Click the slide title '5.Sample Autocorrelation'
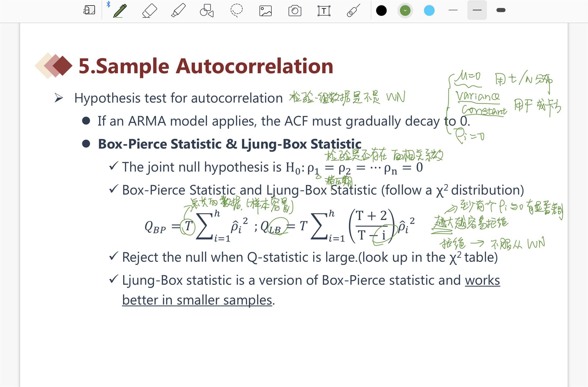Screen dimensions: 588x387 pos(206,66)
